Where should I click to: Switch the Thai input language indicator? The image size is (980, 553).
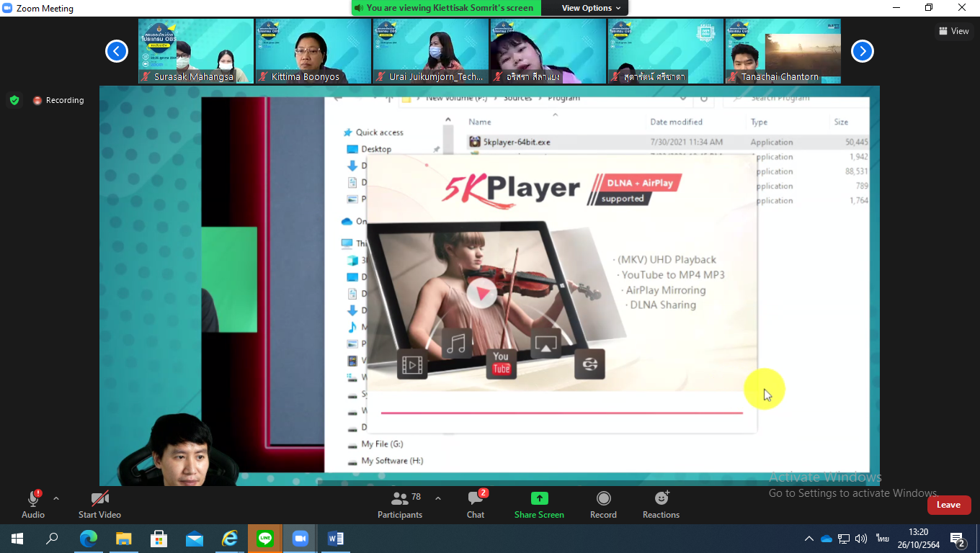click(882, 539)
